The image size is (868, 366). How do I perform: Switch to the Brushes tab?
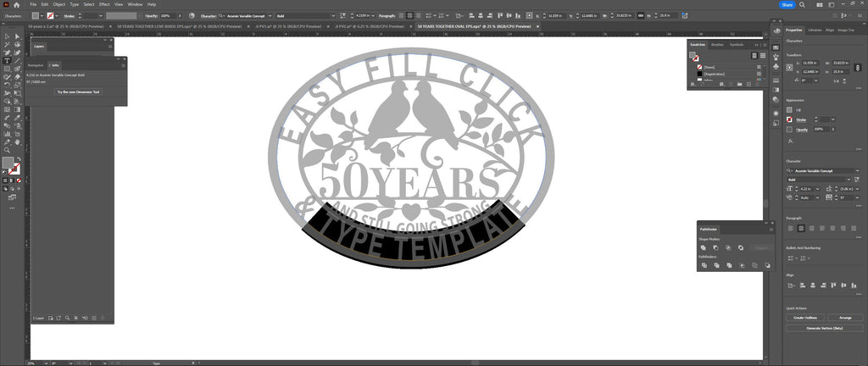tap(717, 45)
